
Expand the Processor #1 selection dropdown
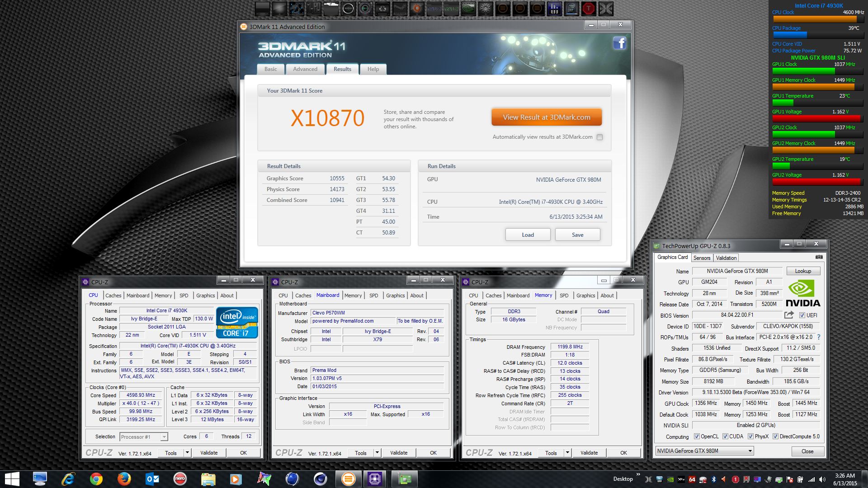coord(164,437)
